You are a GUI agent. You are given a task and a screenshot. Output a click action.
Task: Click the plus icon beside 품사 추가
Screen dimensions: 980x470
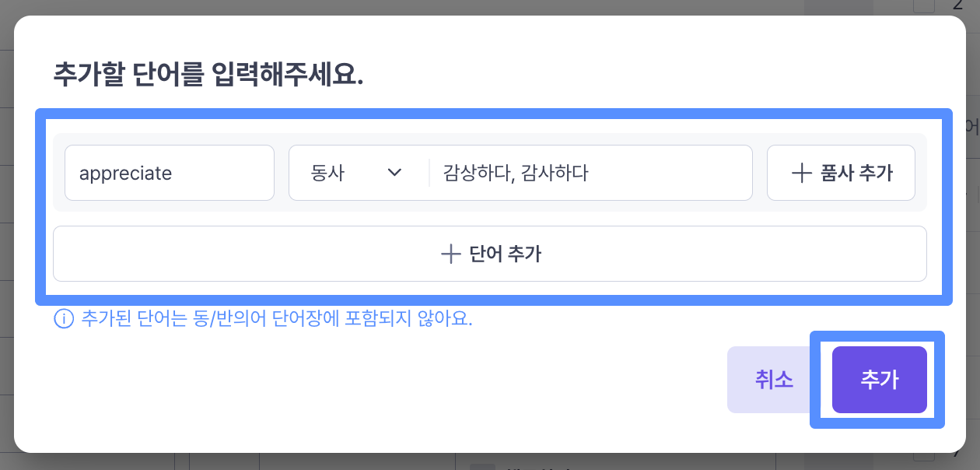pos(801,173)
